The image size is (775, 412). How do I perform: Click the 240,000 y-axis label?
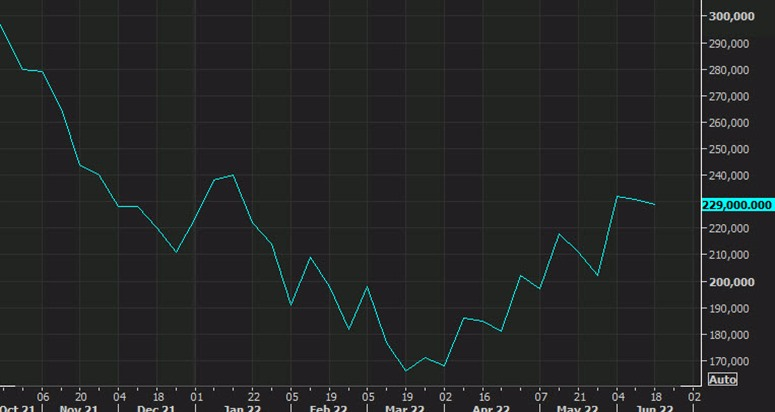pyautogui.click(x=729, y=176)
